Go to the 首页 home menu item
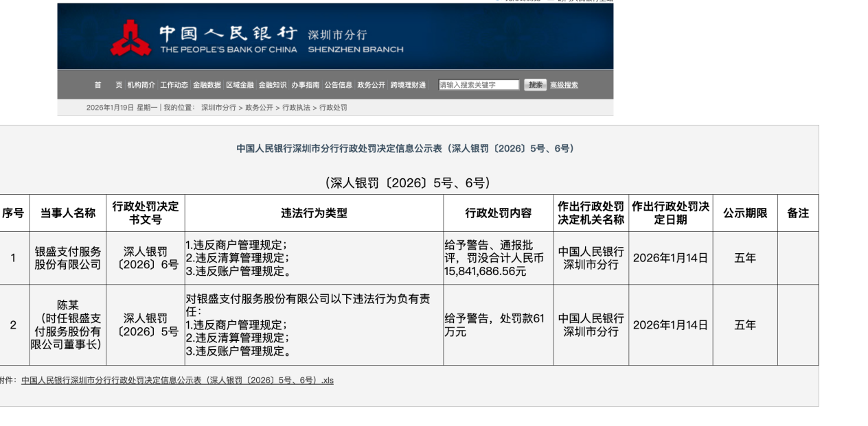 tap(108, 85)
